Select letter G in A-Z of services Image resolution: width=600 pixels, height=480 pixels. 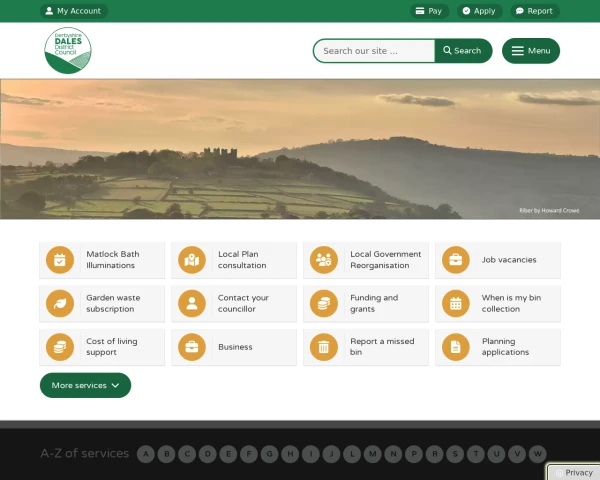click(270, 454)
